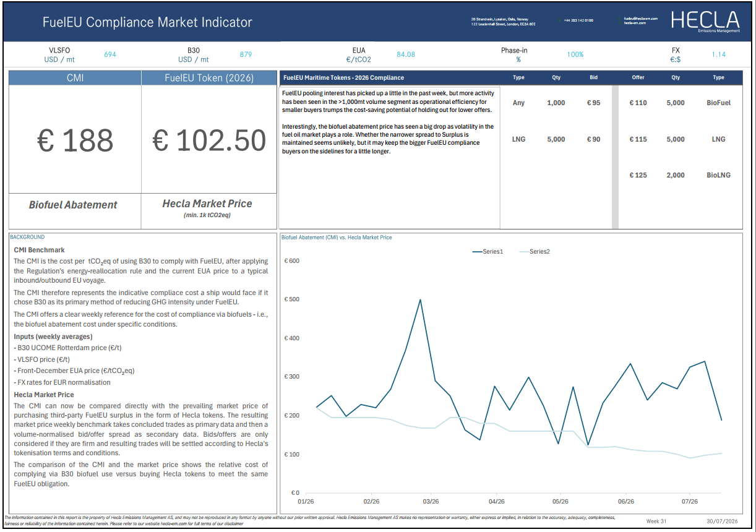Click the FuelEU Compliance Market Indicator title

[x=147, y=22]
